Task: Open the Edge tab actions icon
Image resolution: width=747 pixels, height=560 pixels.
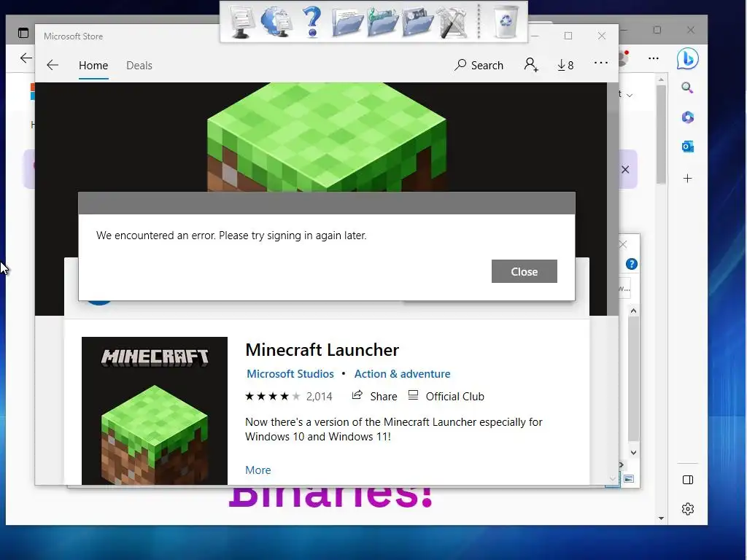Action: pyautogui.click(x=23, y=33)
